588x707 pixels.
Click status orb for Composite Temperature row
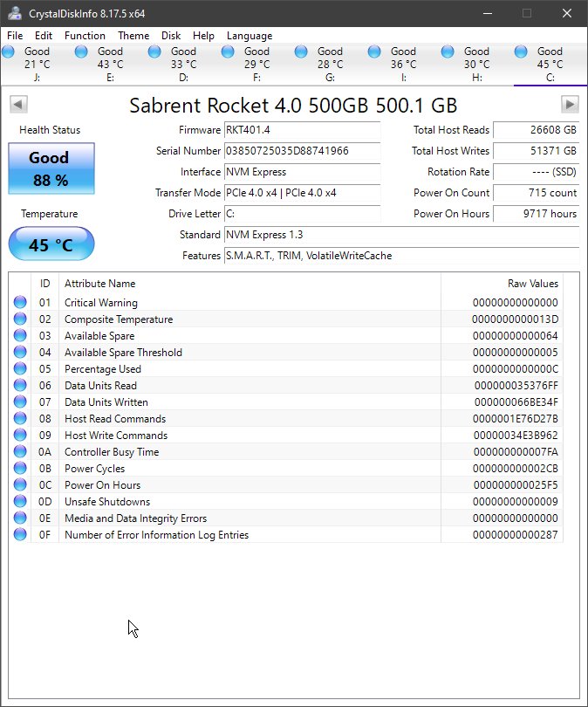20,319
